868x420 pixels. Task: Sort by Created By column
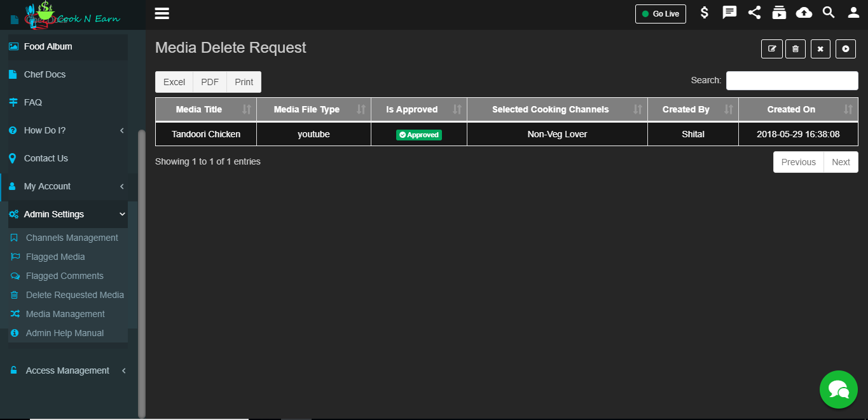click(693, 109)
